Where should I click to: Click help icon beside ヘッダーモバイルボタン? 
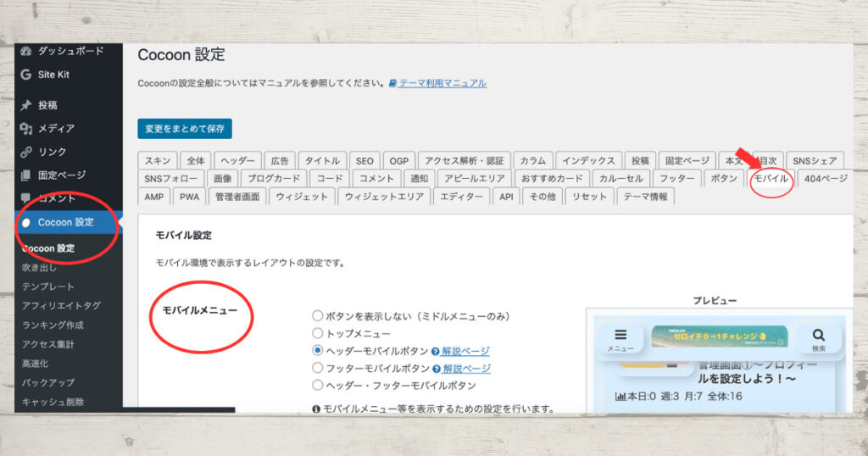click(436, 352)
